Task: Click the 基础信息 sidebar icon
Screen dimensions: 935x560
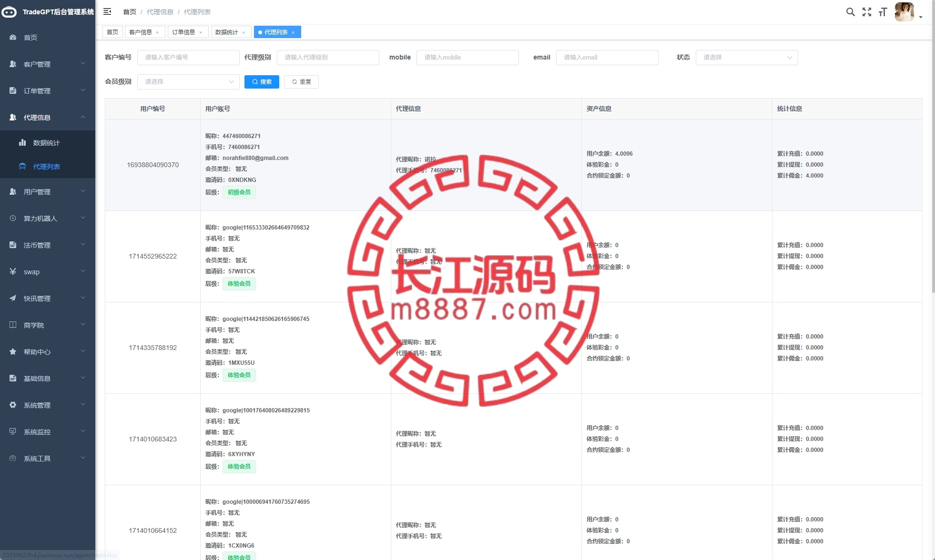Action: point(13,378)
